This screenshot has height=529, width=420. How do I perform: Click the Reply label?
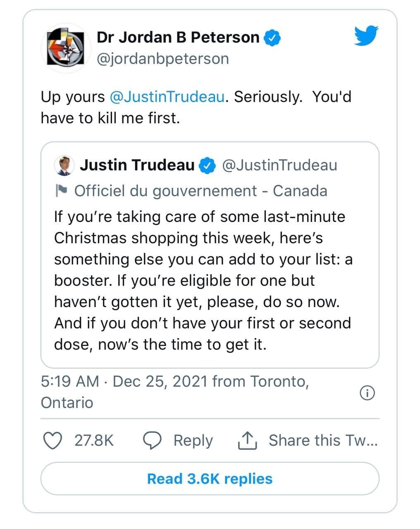193,441
